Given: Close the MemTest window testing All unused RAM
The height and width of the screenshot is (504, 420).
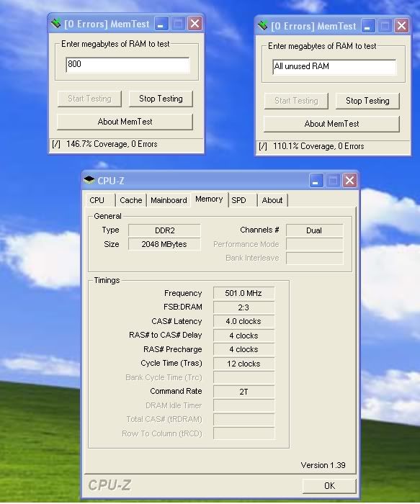Looking at the screenshot, I should pyautogui.click(x=401, y=26).
